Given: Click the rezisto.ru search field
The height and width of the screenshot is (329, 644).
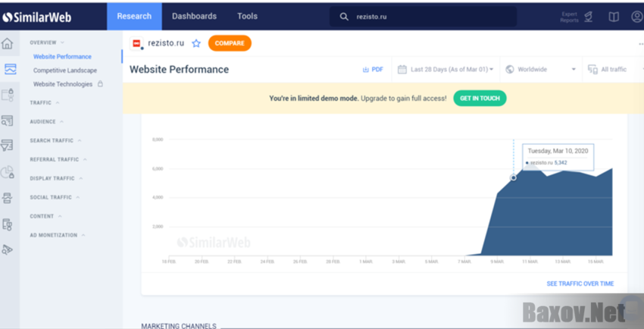Looking at the screenshot, I should pos(423,17).
